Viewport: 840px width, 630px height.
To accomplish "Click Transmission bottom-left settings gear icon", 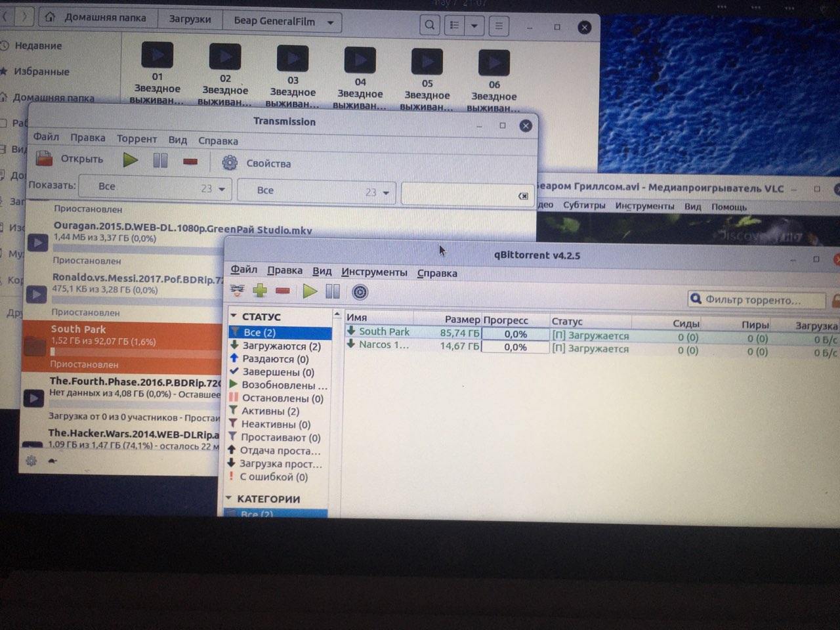I will click(31, 461).
